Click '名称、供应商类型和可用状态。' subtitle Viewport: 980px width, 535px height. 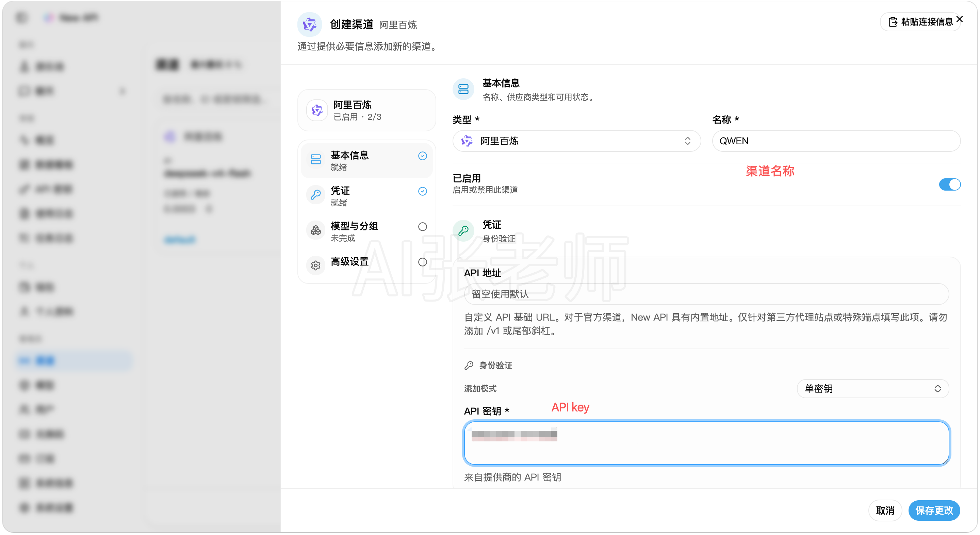[x=539, y=97]
